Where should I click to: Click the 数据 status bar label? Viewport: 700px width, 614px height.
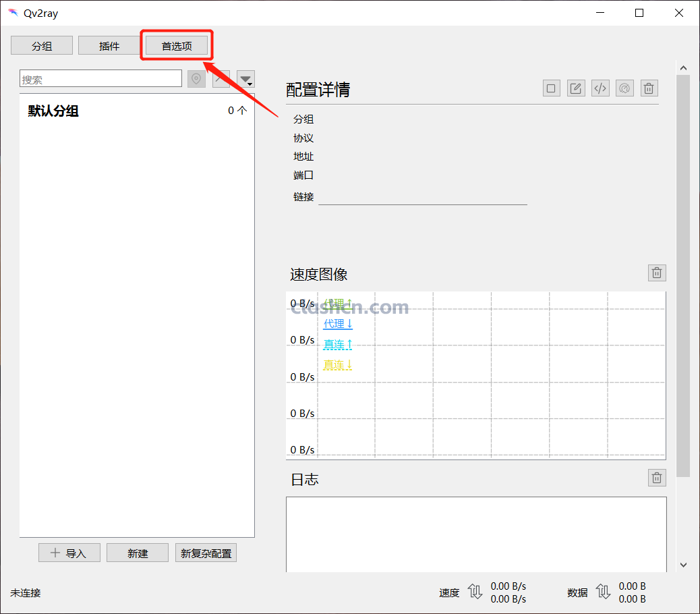click(577, 592)
